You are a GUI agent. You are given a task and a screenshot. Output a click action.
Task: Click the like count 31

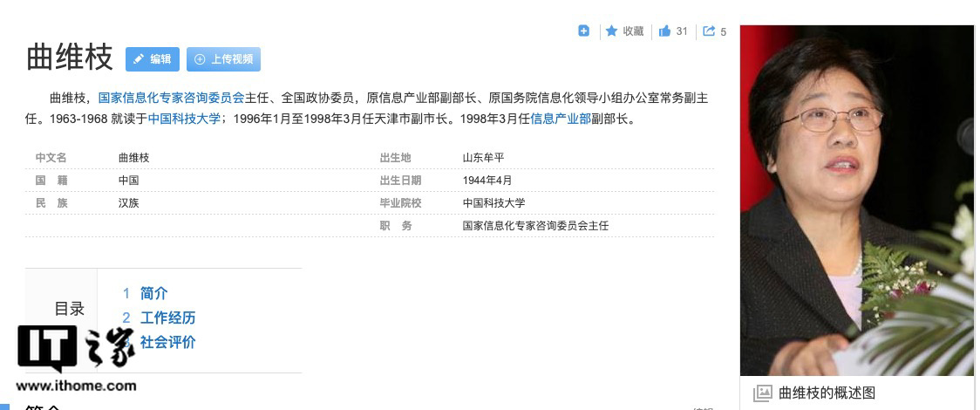coord(682,31)
